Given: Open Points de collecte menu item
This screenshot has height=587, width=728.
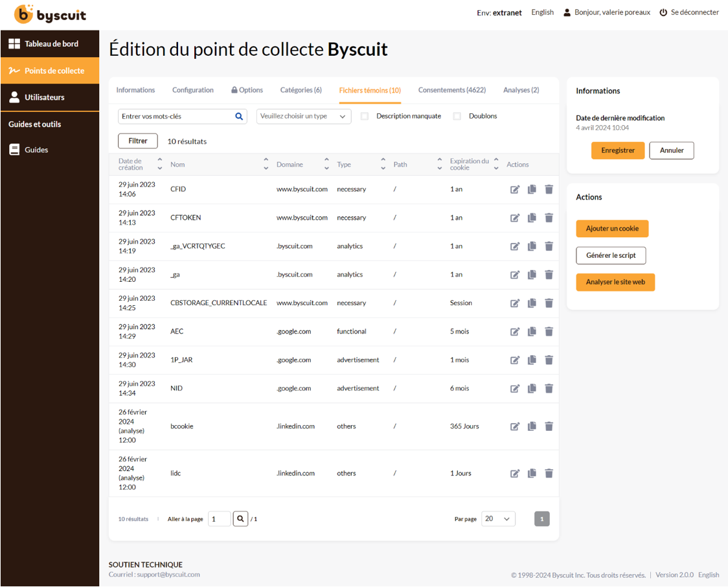Looking at the screenshot, I should point(50,71).
